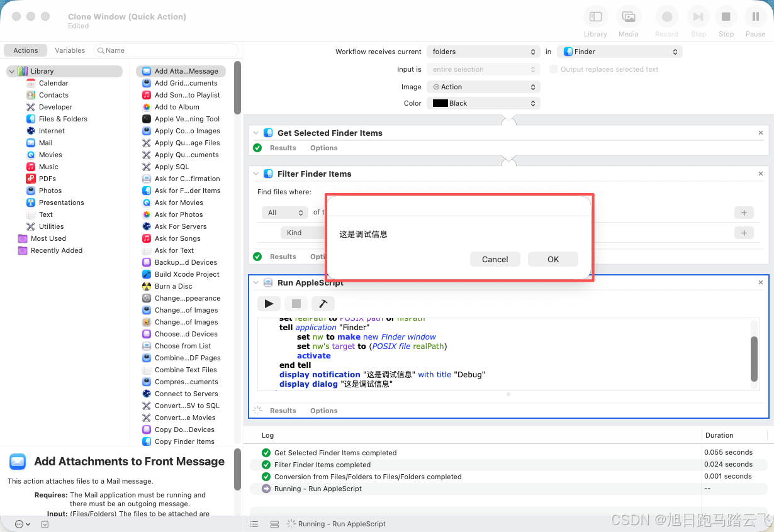Collapse the Run AppleScript action
The height and width of the screenshot is (532, 774).
256,283
